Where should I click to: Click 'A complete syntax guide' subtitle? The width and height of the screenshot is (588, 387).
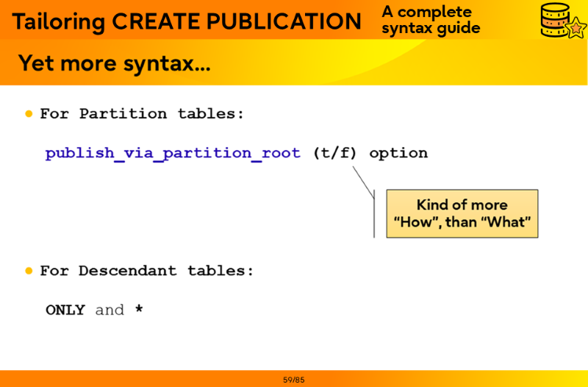431,21
